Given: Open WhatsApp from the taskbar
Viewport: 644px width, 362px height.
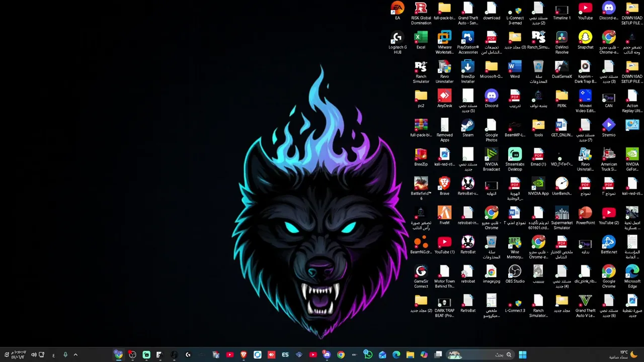Looking at the screenshot, I should [368, 355].
